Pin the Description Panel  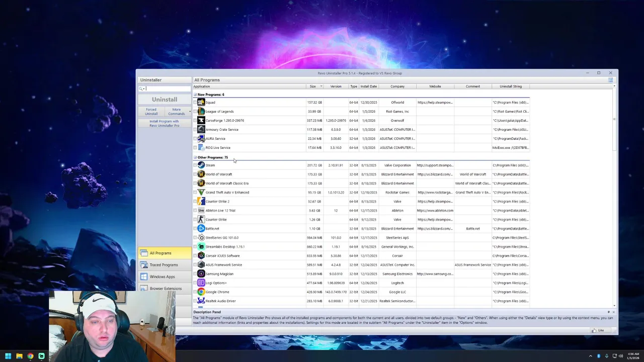click(608, 312)
